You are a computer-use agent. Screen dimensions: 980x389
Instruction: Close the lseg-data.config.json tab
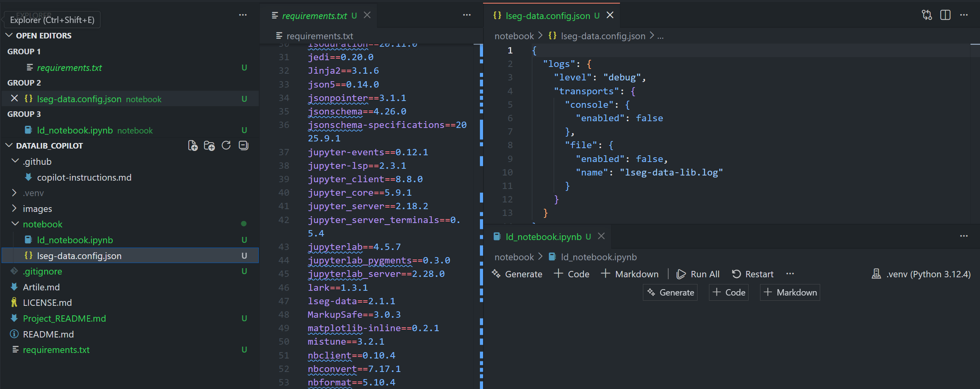pos(610,15)
